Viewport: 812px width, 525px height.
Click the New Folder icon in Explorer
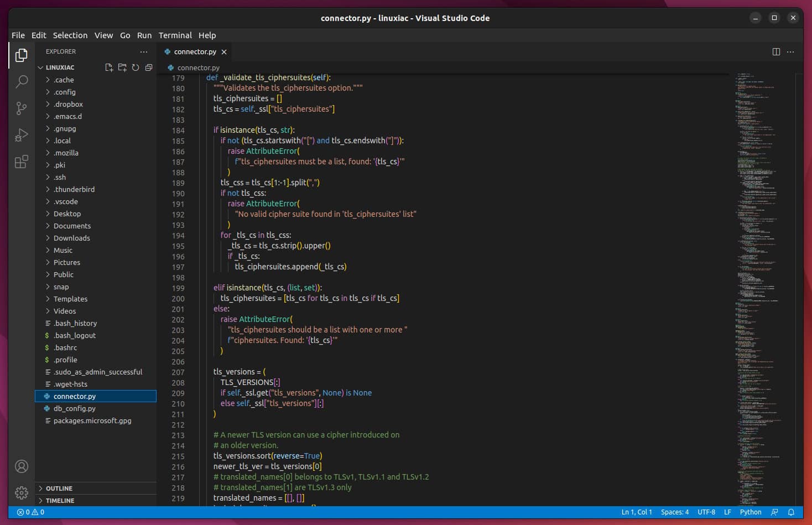(122, 67)
